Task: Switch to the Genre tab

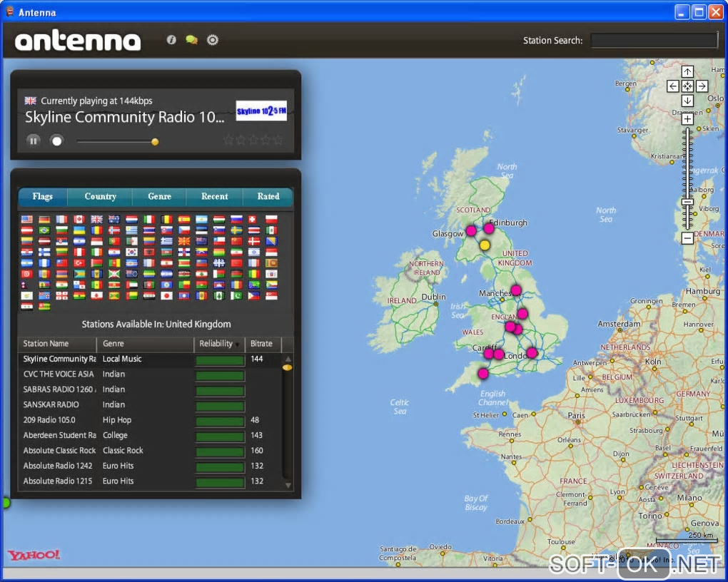Action: click(x=159, y=197)
